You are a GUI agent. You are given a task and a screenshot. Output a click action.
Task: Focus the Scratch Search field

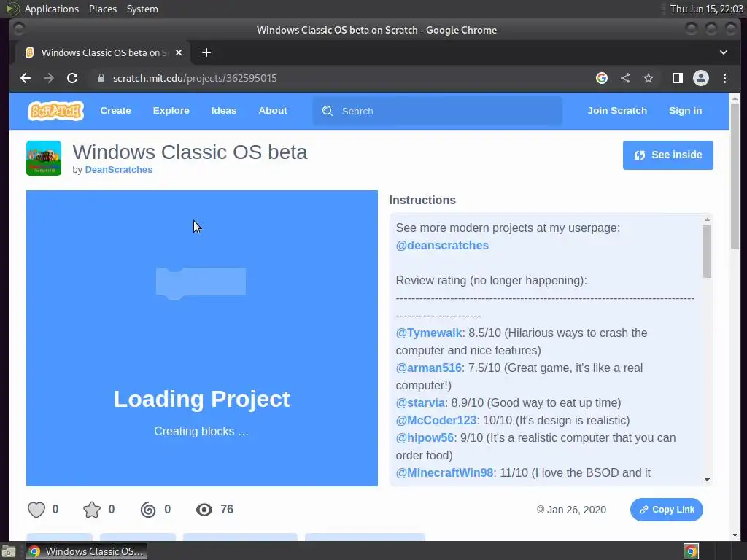(438, 111)
